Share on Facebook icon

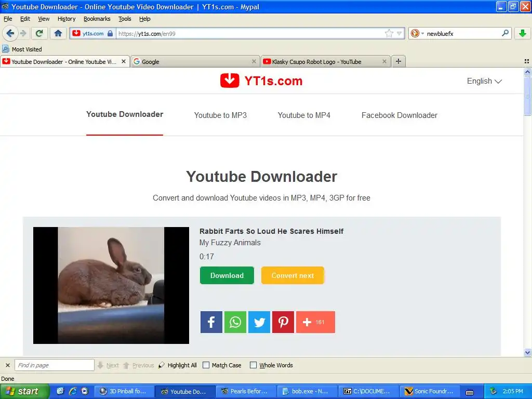point(211,322)
